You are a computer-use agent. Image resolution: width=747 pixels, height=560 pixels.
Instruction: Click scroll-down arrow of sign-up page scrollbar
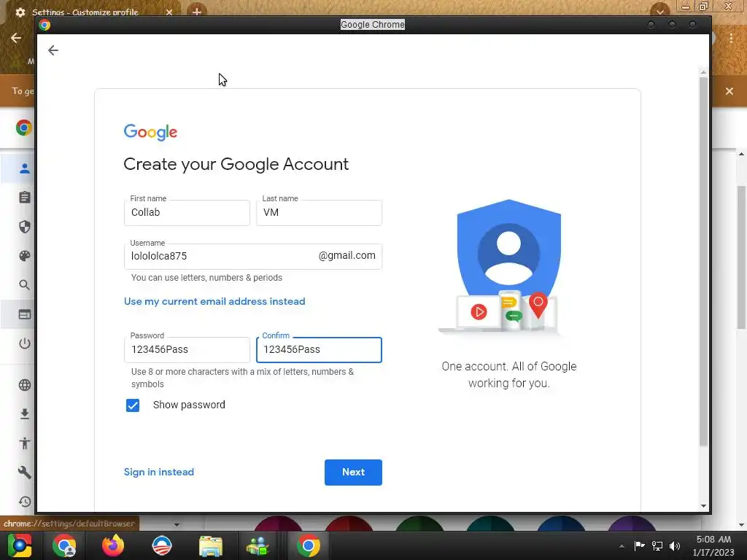[703, 506]
